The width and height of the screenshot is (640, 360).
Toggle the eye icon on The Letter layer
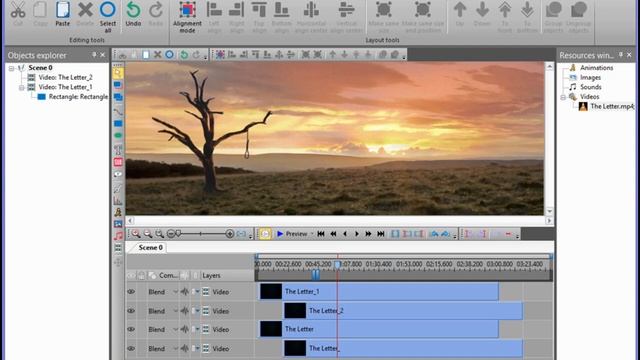click(x=131, y=329)
